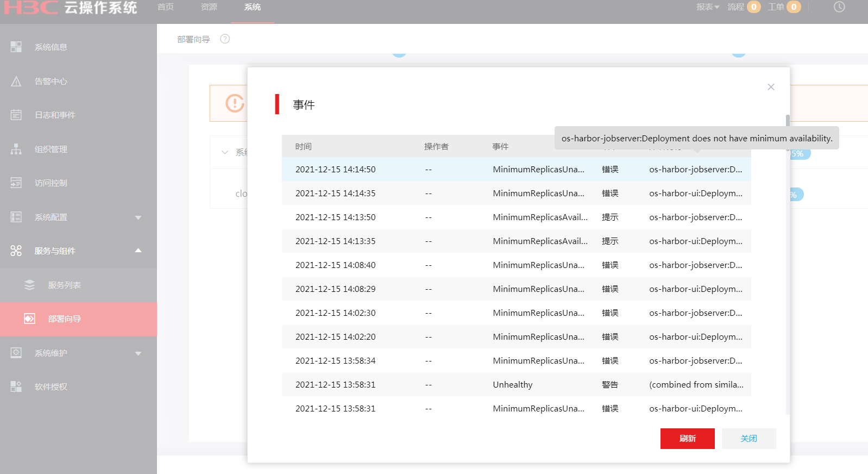Click the 访问控制 sidebar icon

click(x=16, y=183)
